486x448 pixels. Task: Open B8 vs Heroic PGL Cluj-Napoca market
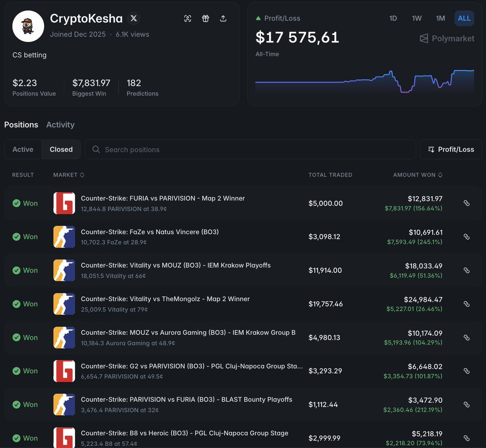tap(185, 433)
